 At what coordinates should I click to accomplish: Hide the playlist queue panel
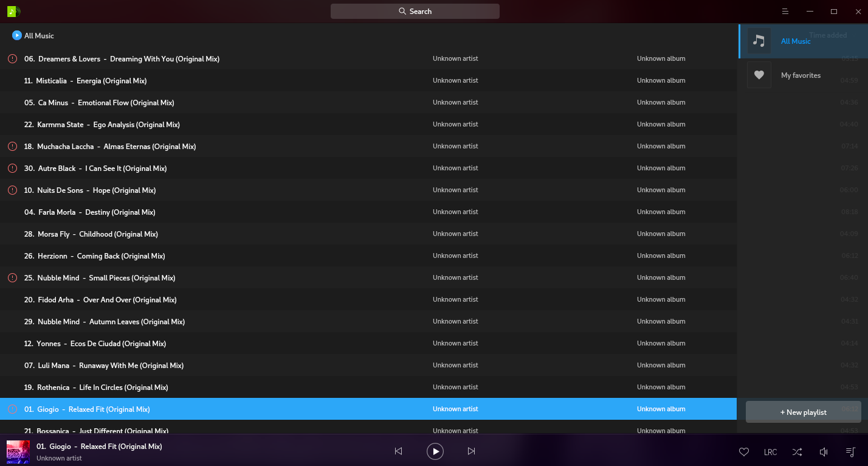(x=850, y=452)
